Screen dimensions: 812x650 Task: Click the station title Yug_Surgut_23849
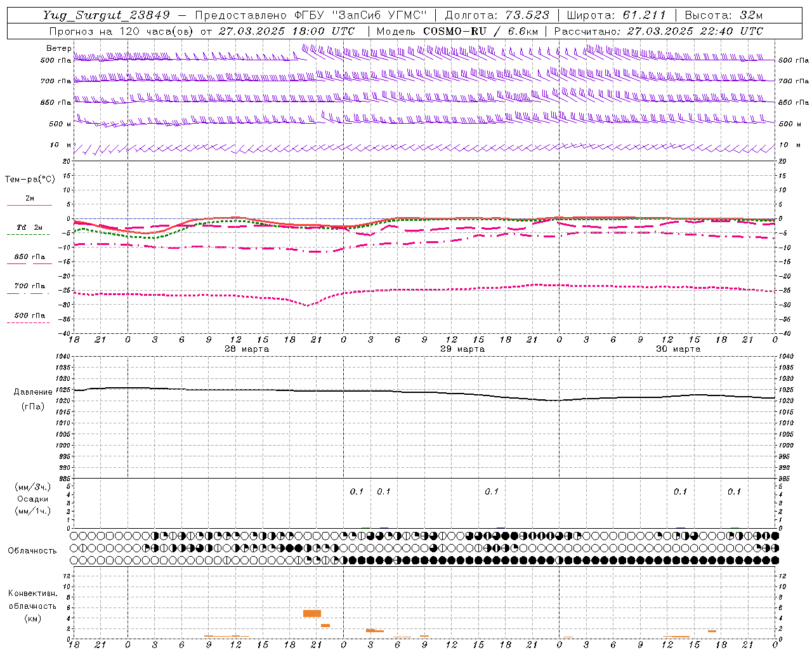coord(107,15)
